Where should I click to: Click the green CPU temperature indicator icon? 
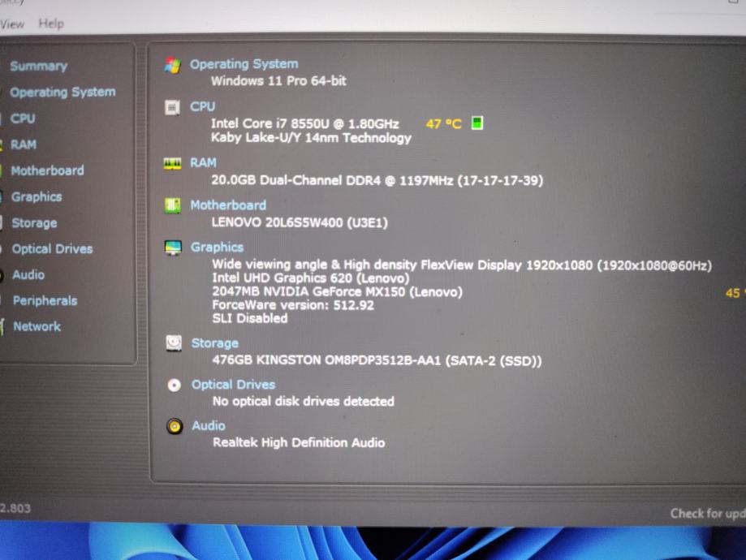(477, 123)
